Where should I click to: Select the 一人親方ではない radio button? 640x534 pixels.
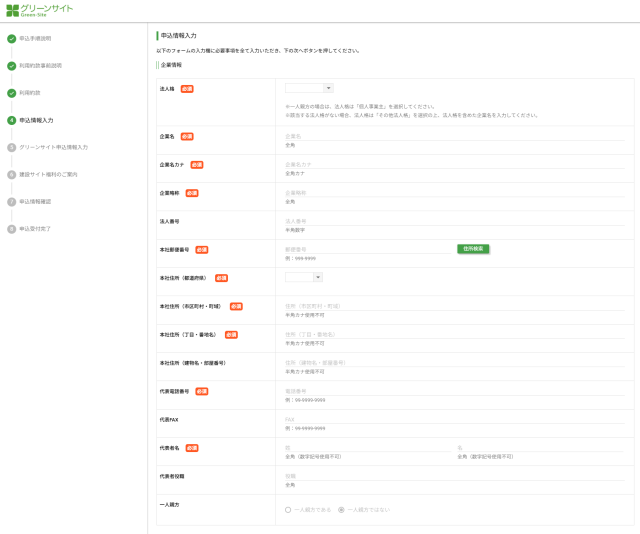pos(342,509)
